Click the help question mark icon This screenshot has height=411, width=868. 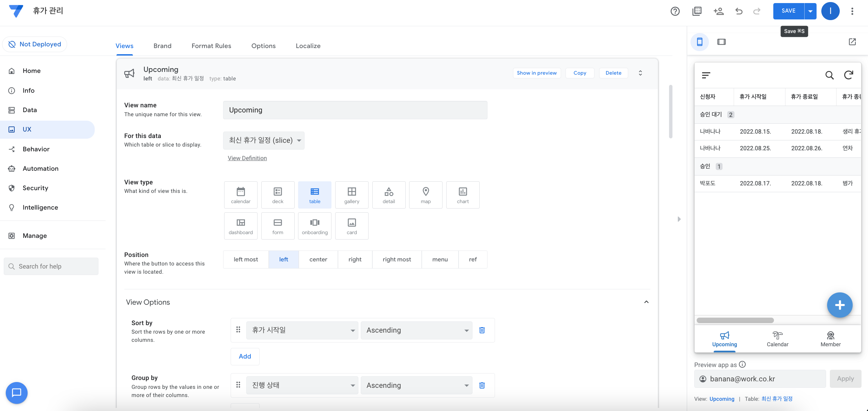(675, 11)
